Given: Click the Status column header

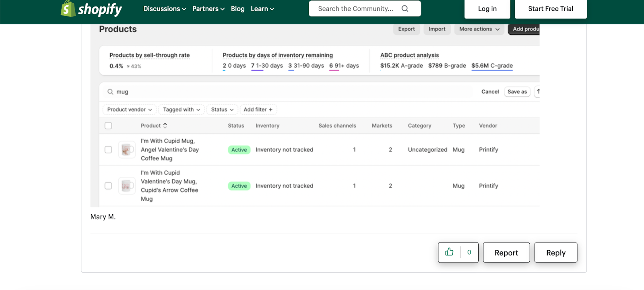Looking at the screenshot, I should (236, 126).
